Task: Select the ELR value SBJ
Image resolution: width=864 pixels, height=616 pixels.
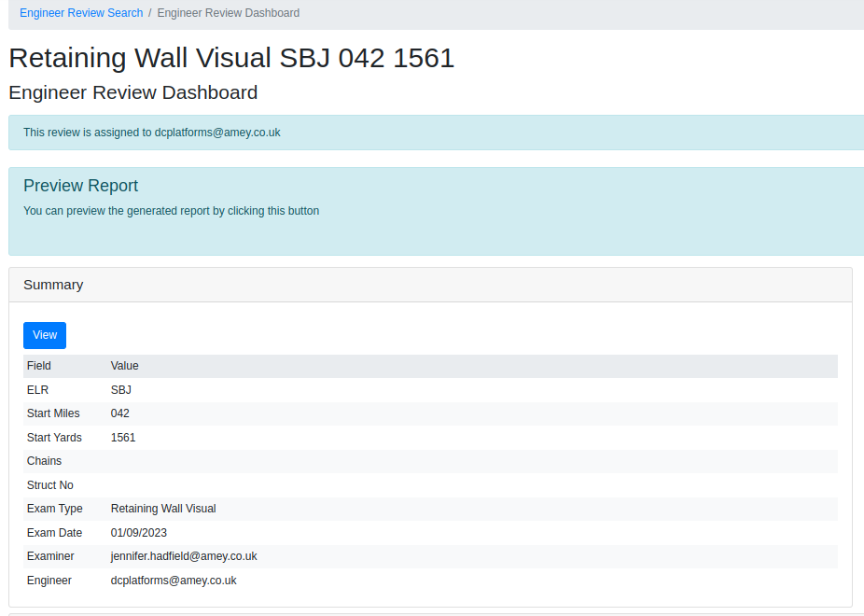Action: 121,390
